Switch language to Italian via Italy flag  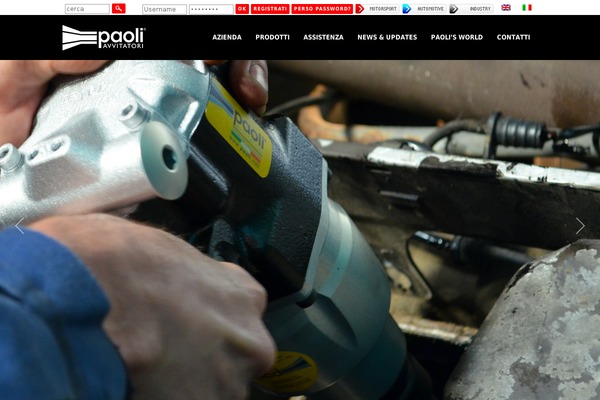pos(527,7)
